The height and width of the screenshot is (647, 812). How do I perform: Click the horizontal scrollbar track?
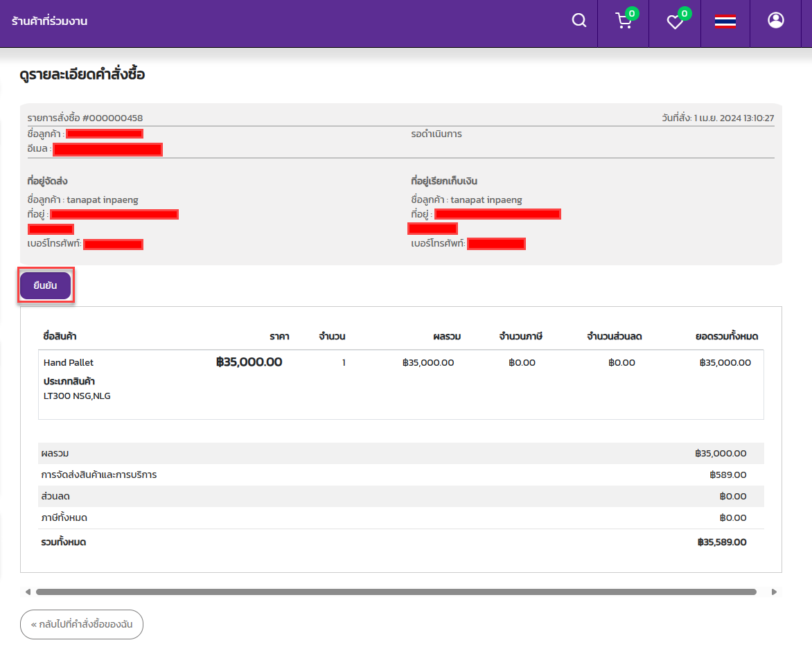click(396, 592)
